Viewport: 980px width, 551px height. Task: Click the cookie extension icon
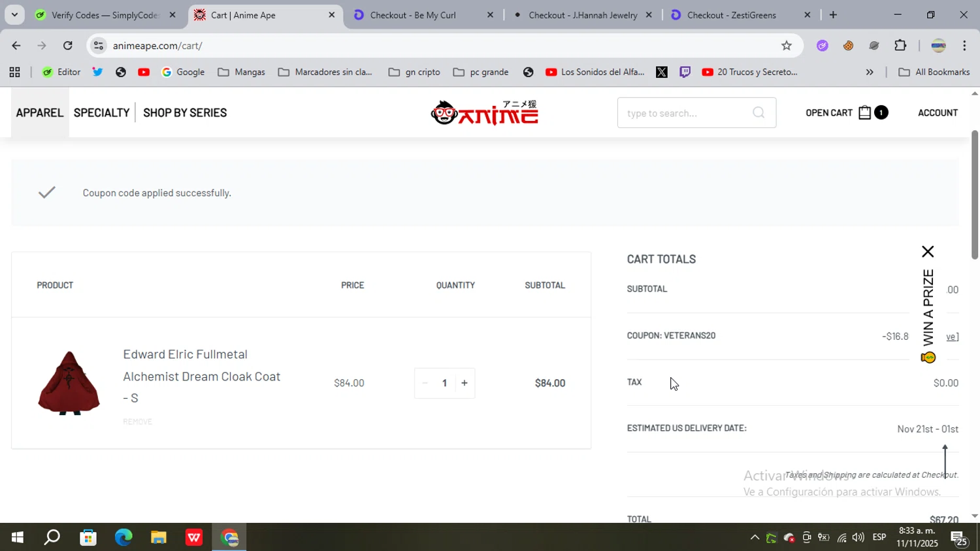click(848, 46)
